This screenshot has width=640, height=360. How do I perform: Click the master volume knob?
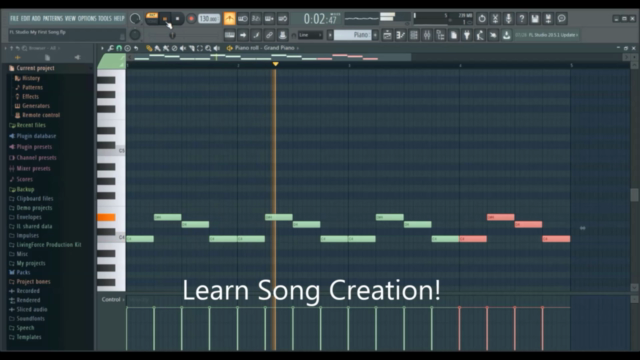click(135, 18)
